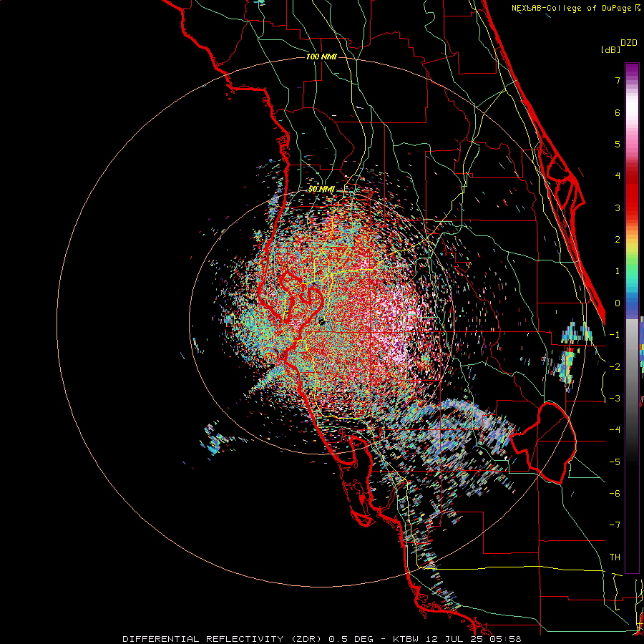Click the -3 tick label on the color scale

pyautogui.click(x=615, y=399)
